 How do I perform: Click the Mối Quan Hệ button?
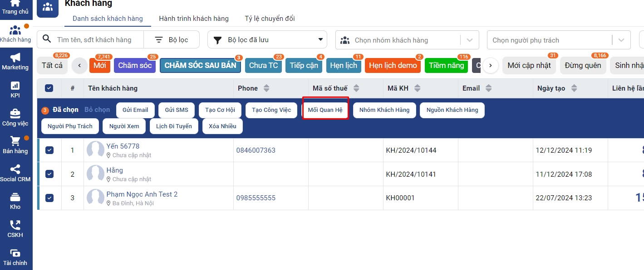[325, 110]
